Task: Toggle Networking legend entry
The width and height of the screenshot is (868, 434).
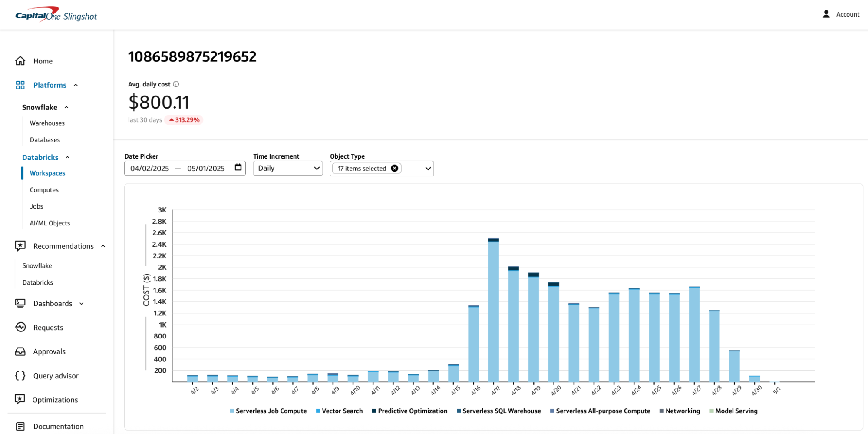Action: coord(680,411)
